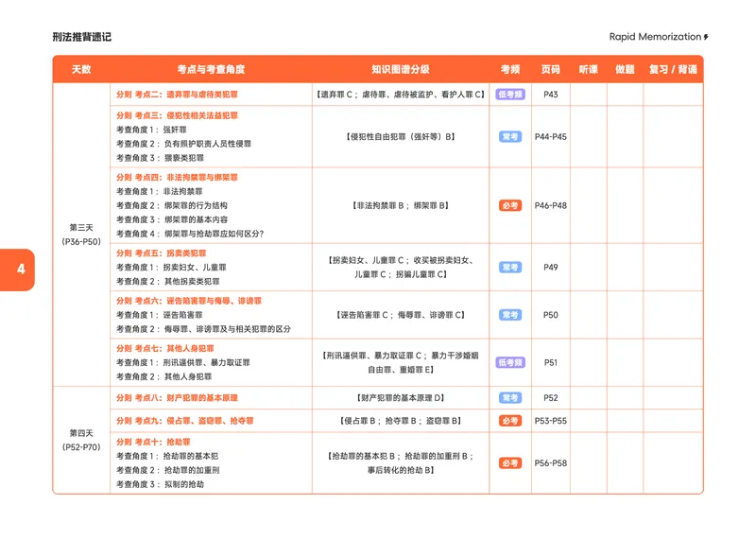The width and height of the screenshot is (756, 540).
Task: Open heading 分则 考点三:侵犯性相关法益犯罪
Action: (x=177, y=115)
